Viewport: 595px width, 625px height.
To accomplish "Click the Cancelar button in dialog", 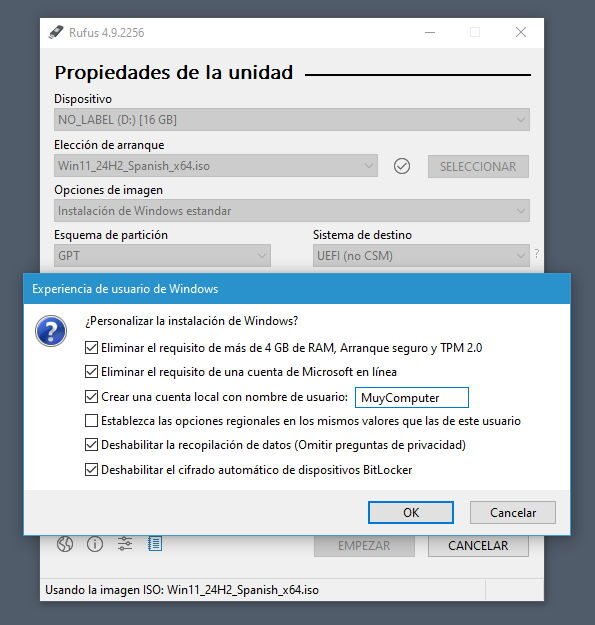I will [x=513, y=513].
